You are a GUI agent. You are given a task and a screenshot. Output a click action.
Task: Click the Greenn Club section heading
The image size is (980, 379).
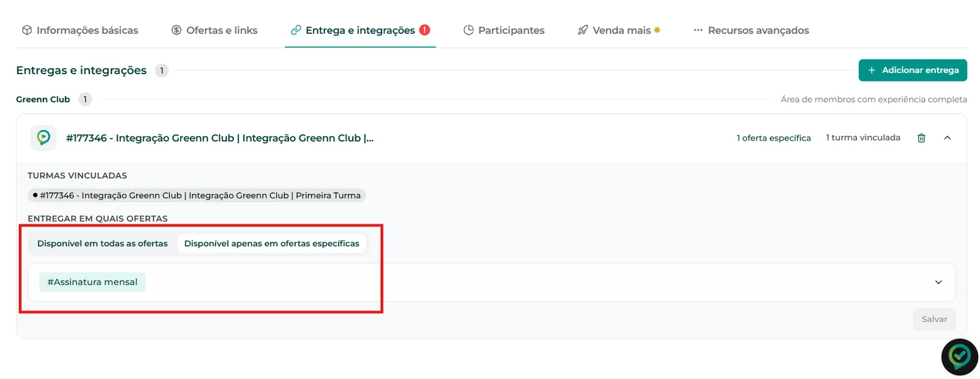[x=43, y=99]
